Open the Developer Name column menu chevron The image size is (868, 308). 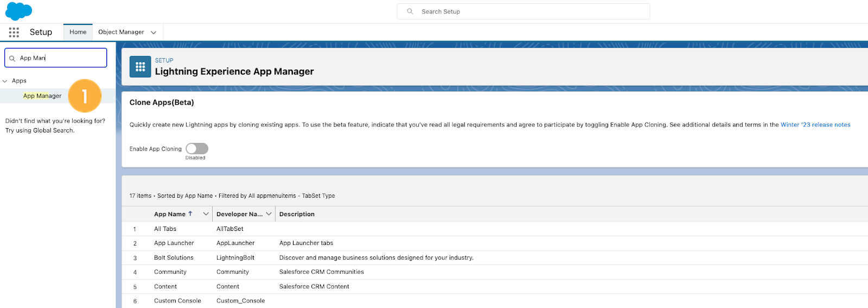(269, 214)
